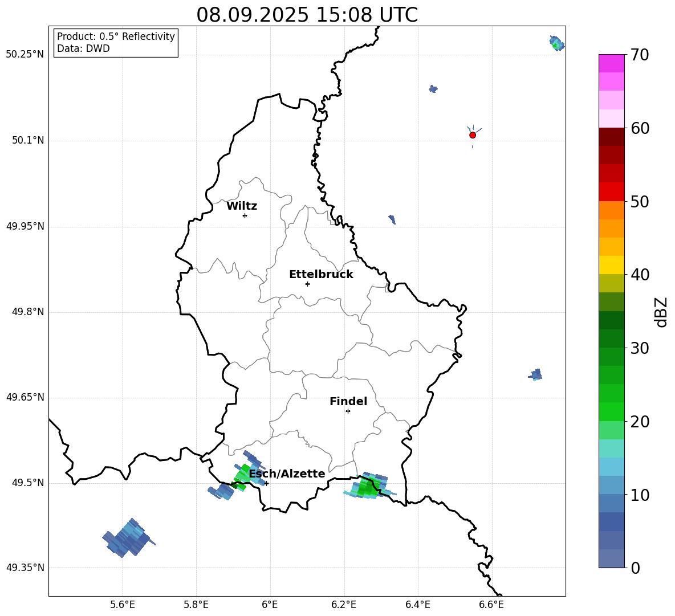The width and height of the screenshot is (675, 616).
Task: Click the small echo in the top-right corner
Action: coord(556,43)
